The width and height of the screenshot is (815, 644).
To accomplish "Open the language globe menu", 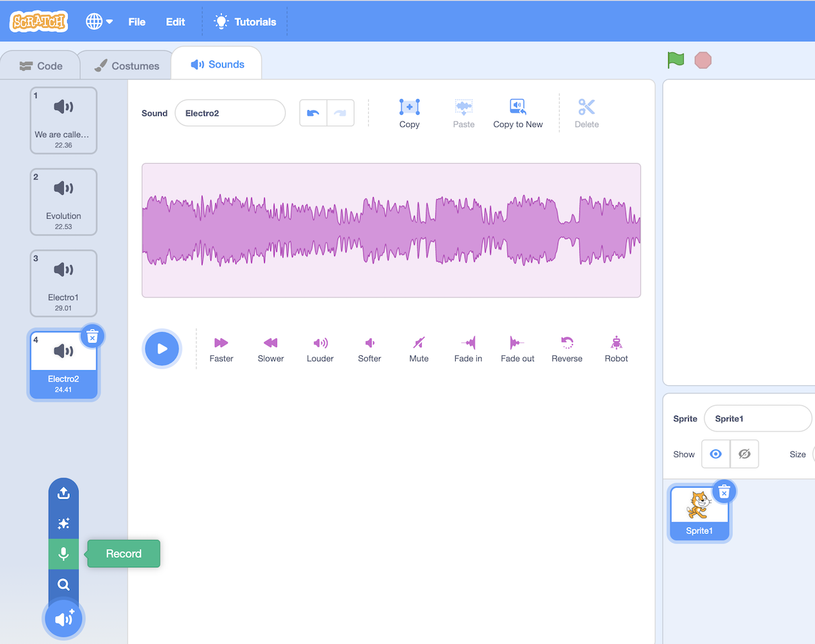I will [x=99, y=22].
